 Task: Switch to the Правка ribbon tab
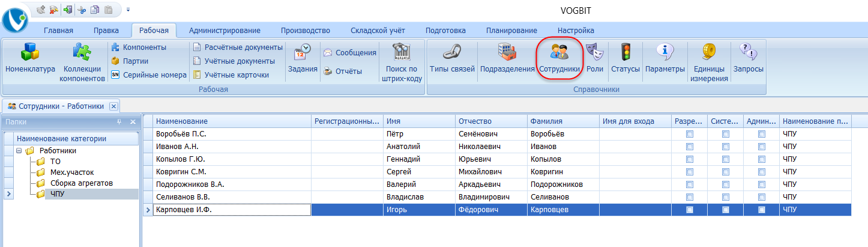[106, 30]
